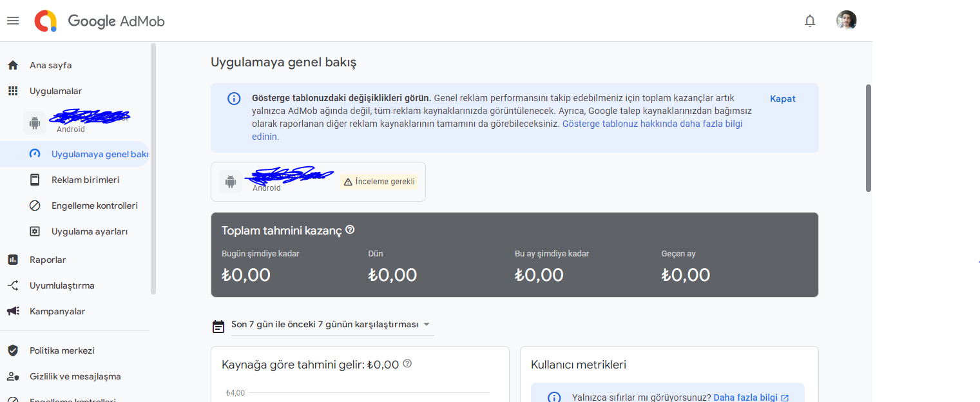This screenshot has width=980, height=402.
Task: Click help icon next to Kaynağa göre tahmini gelir
Action: (407, 363)
